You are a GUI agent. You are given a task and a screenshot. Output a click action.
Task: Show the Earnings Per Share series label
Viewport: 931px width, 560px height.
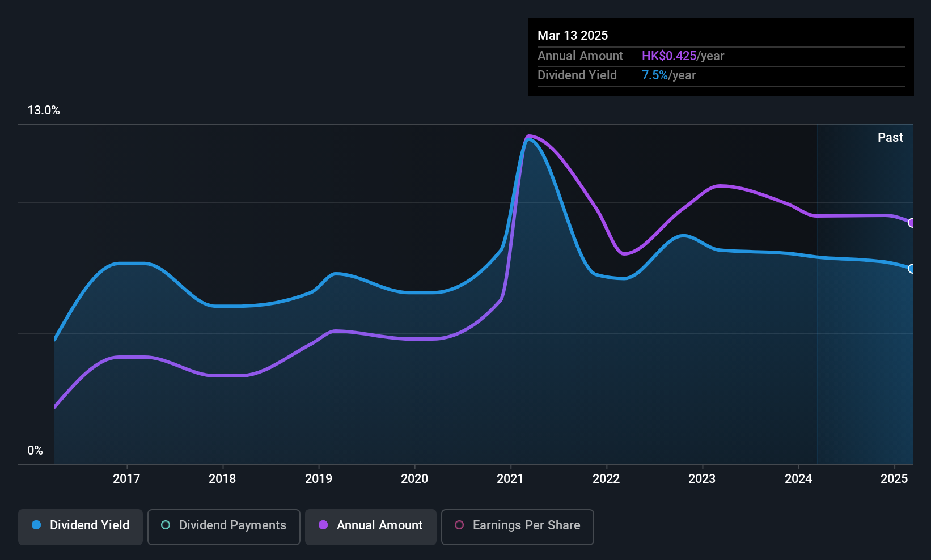tap(526, 525)
